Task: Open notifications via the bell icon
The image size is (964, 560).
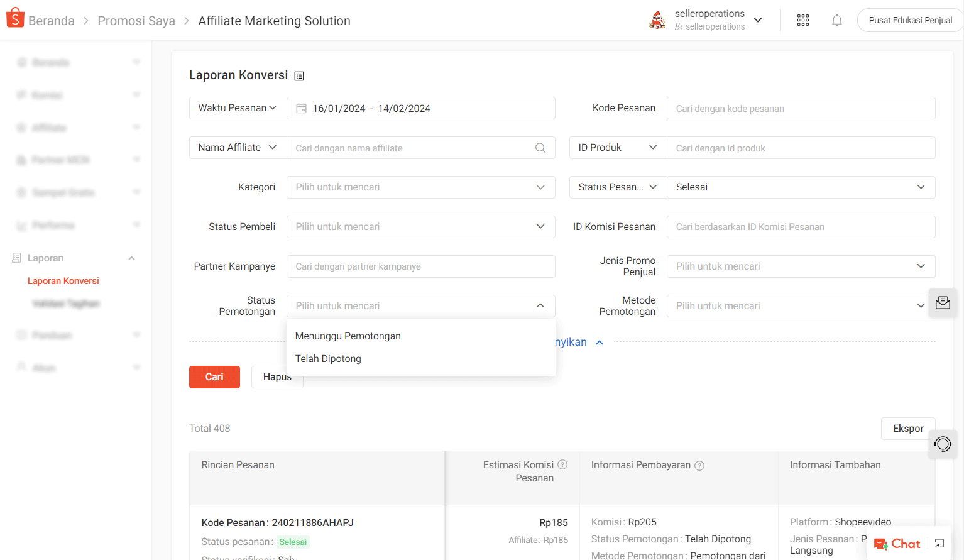Action: (836, 19)
